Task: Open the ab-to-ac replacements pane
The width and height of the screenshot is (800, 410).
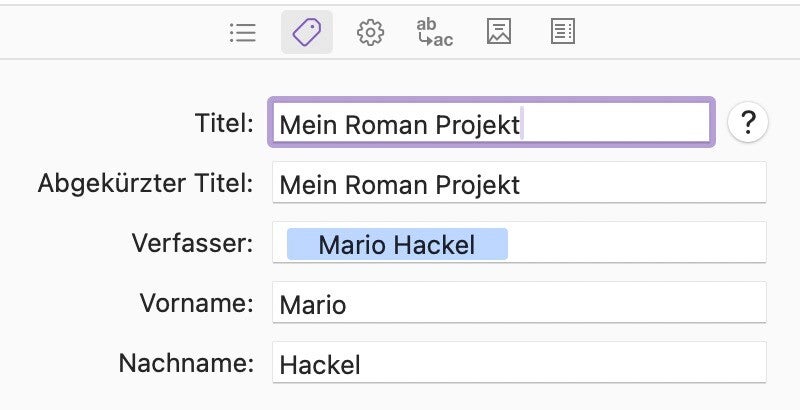Action: click(434, 33)
